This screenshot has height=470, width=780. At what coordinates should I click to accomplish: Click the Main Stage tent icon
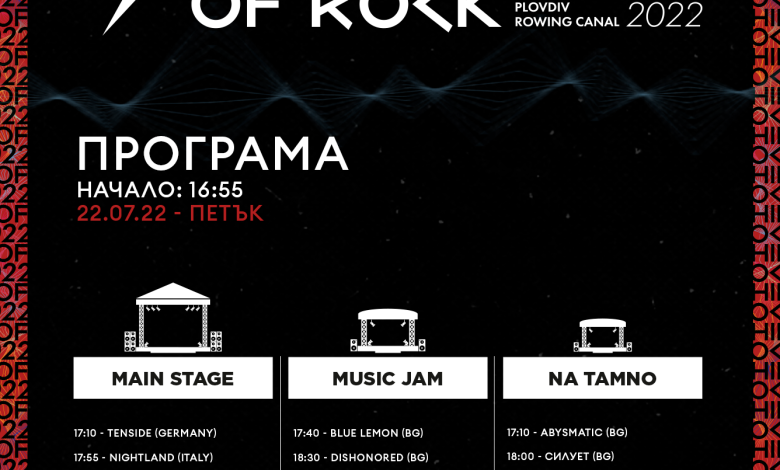pos(173,318)
